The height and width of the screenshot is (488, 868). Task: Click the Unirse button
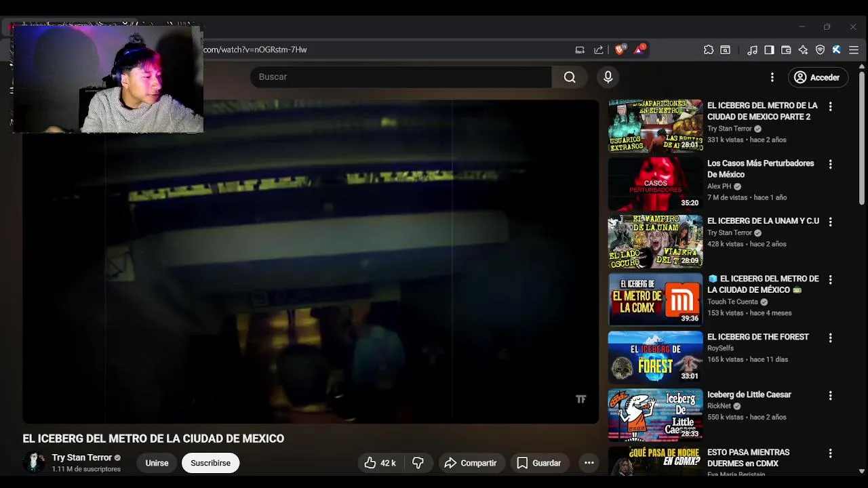(x=157, y=463)
